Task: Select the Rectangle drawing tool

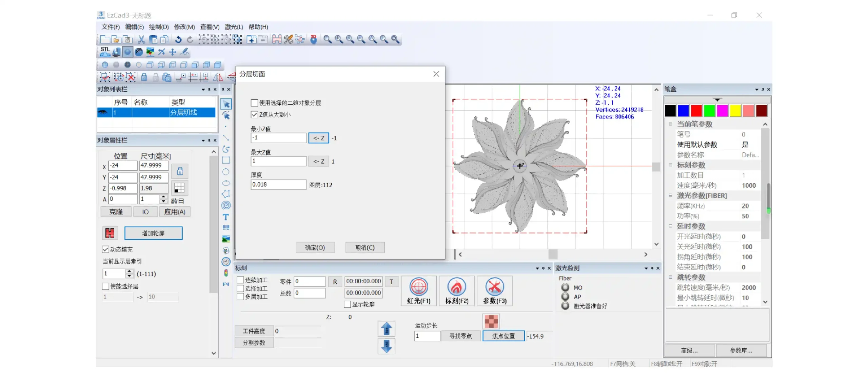Action: click(226, 160)
